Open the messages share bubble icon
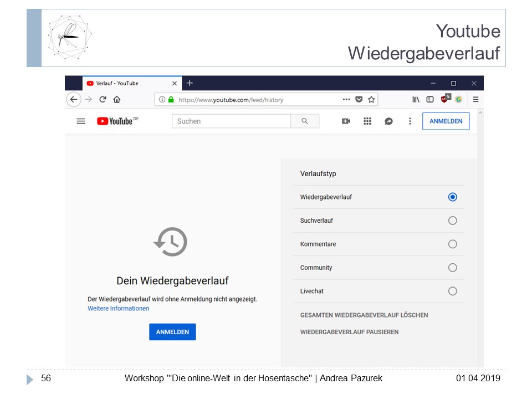532x399 pixels. pos(388,121)
